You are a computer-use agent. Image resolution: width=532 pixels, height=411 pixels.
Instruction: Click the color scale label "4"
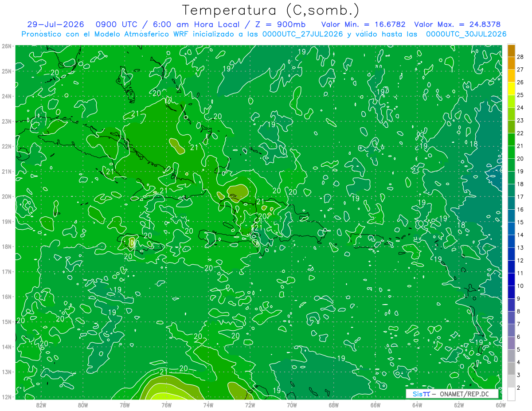(x=519, y=363)
